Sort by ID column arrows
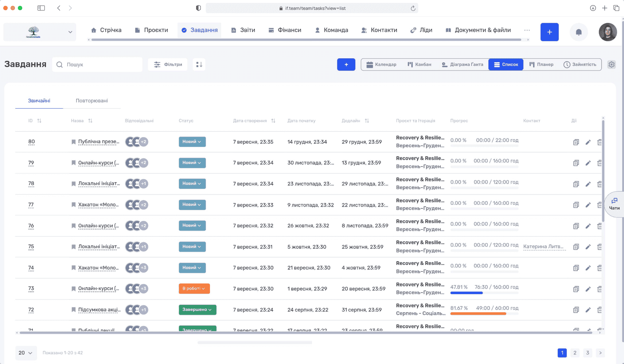 39,121
